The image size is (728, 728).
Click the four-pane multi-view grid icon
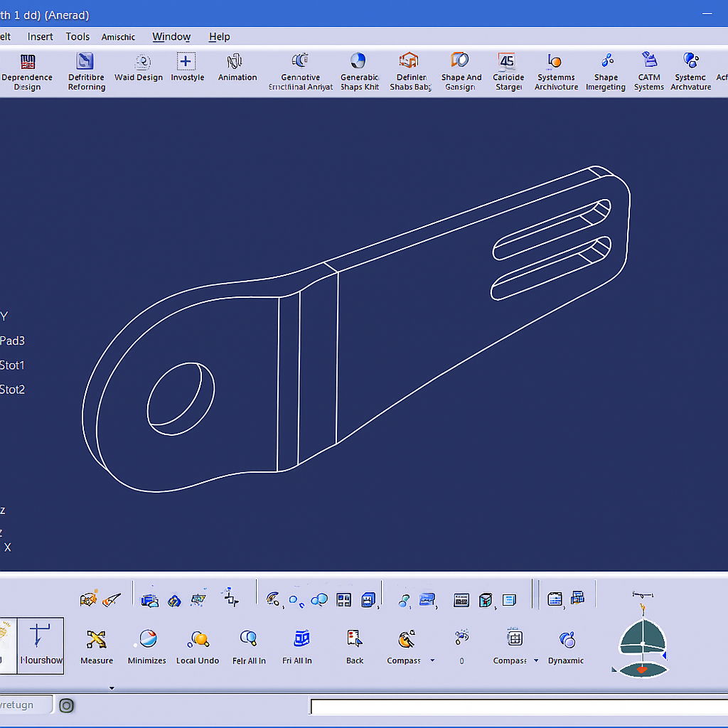(343, 600)
